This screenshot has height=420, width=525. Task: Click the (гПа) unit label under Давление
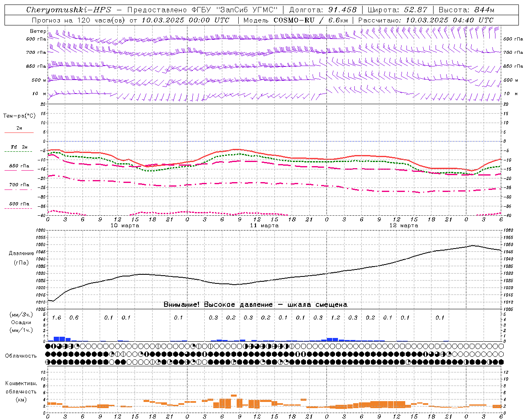21,262
